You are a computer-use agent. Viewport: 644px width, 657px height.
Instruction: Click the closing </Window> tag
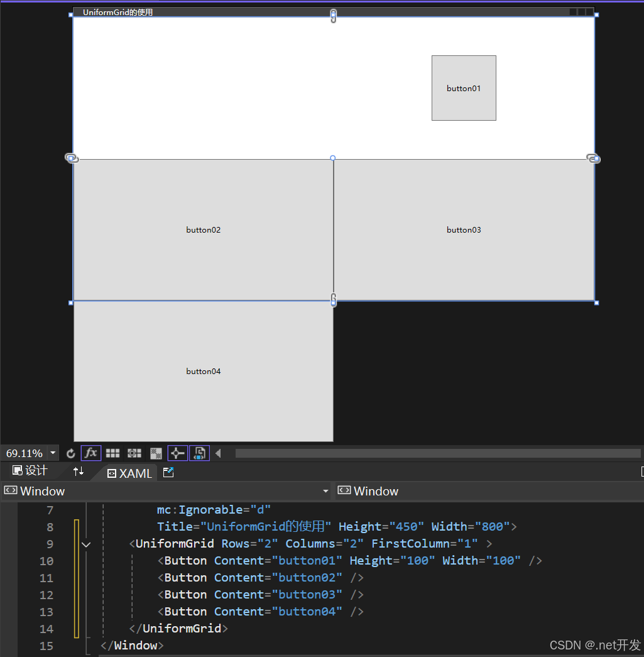[133, 646]
